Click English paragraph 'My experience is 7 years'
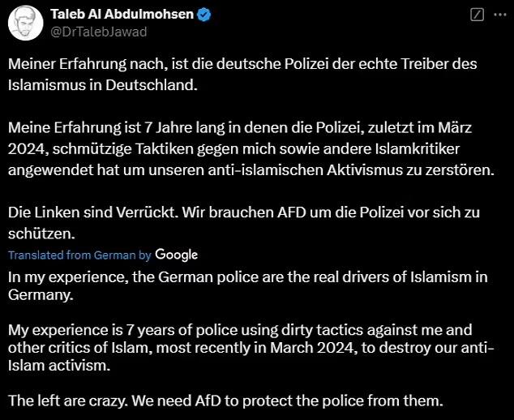The image size is (514, 420). tap(251, 348)
